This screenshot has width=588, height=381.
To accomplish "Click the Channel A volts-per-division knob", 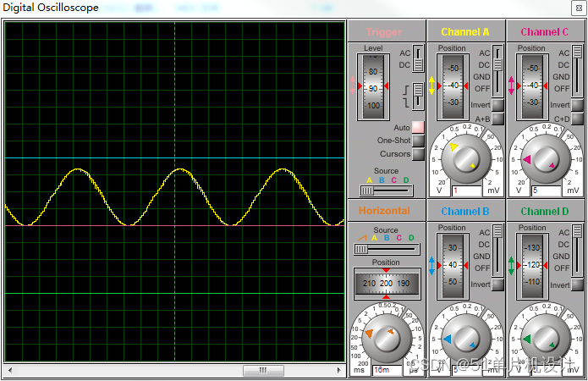I will pos(466,159).
